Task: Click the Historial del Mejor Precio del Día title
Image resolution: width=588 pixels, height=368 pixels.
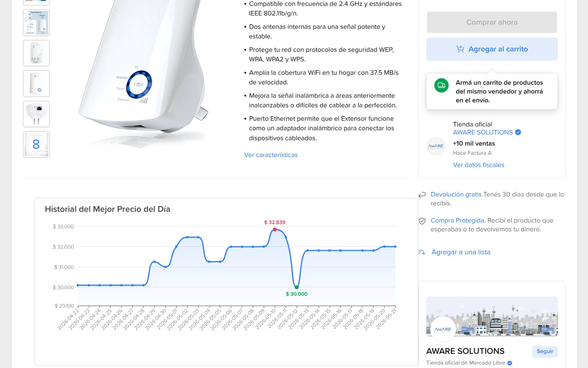Action: pos(107,209)
